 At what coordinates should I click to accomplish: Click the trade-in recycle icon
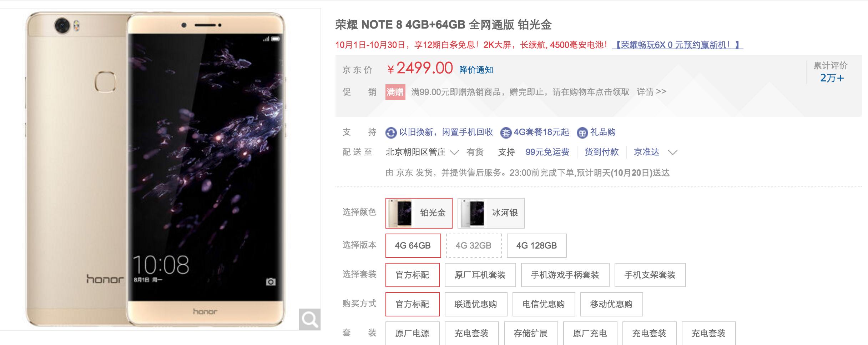[391, 133]
